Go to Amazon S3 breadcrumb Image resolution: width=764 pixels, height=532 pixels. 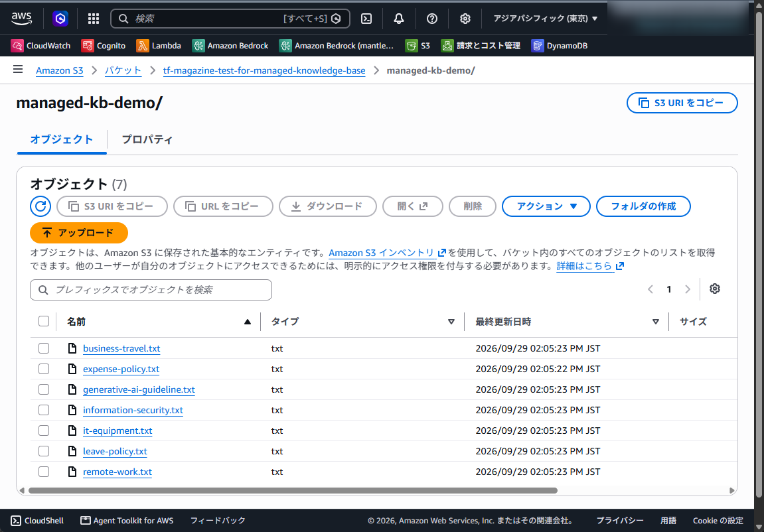pos(60,70)
